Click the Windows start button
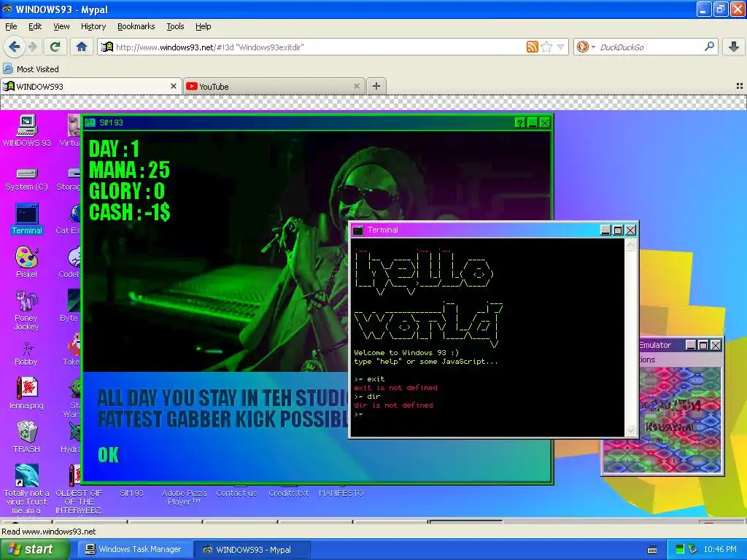 (x=34, y=550)
